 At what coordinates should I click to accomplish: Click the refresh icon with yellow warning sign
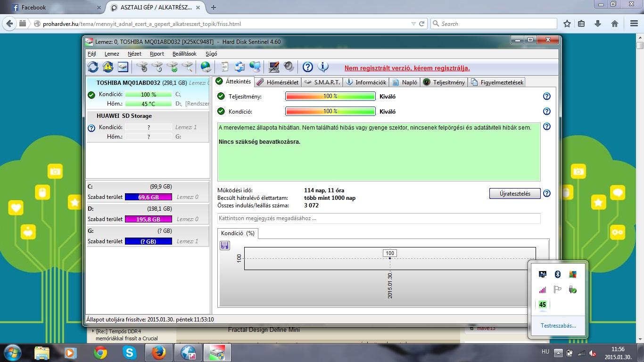coord(108,67)
